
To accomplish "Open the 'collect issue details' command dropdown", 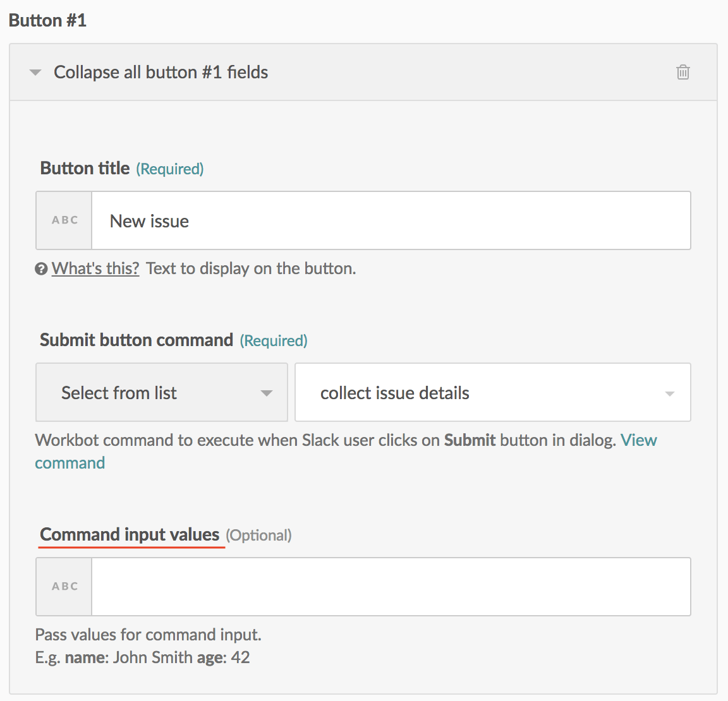I will 492,393.
